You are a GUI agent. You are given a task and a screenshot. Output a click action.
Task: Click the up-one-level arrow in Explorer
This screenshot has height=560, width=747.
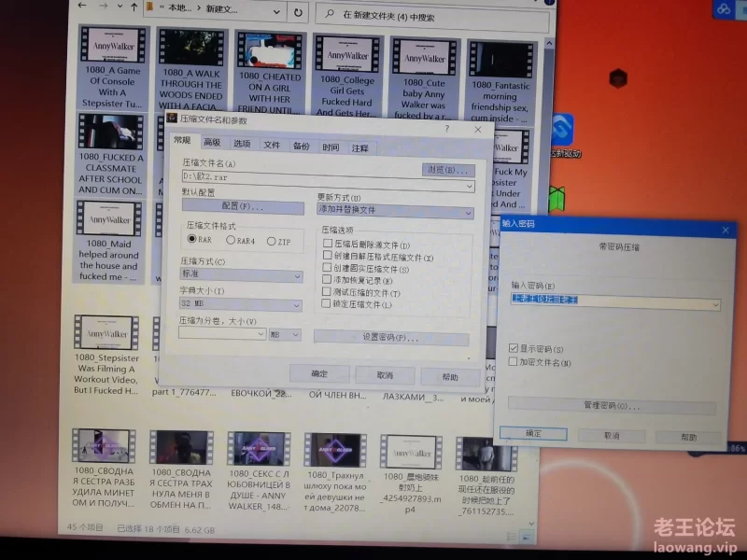(128, 7)
